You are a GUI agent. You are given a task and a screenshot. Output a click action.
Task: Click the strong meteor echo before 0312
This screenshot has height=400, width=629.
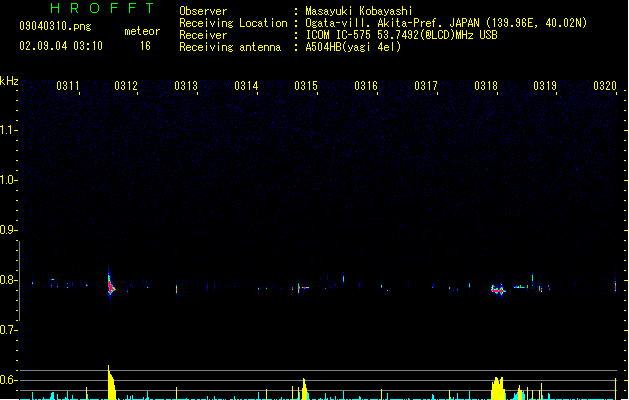(x=111, y=285)
